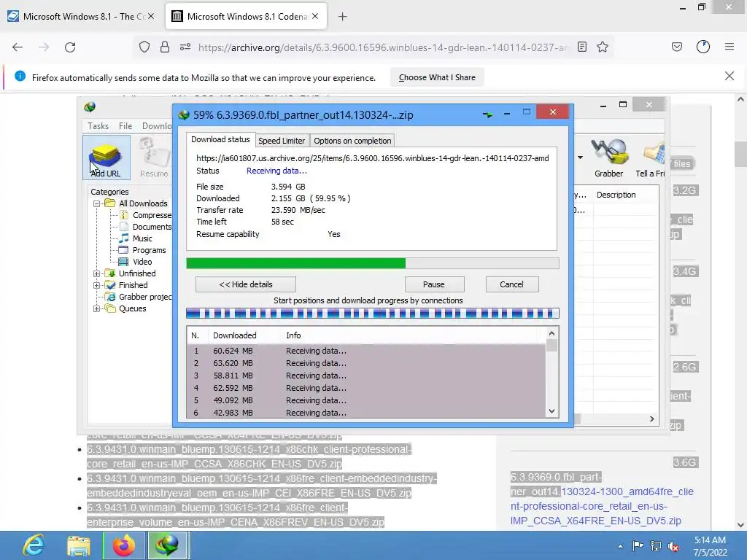The width and height of the screenshot is (747, 560).
Task: Close the Microsoft Windows 8.1 Codename tab
Action: coord(315,16)
